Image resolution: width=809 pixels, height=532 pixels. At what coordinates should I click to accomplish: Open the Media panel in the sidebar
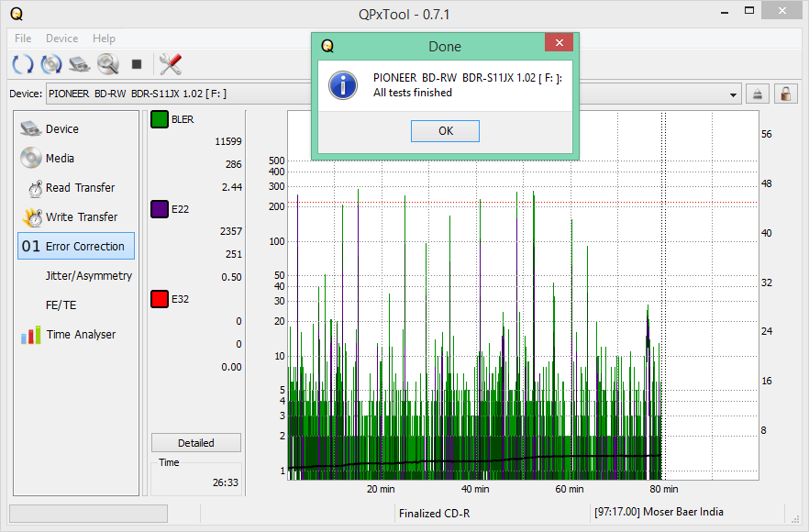(76, 158)
